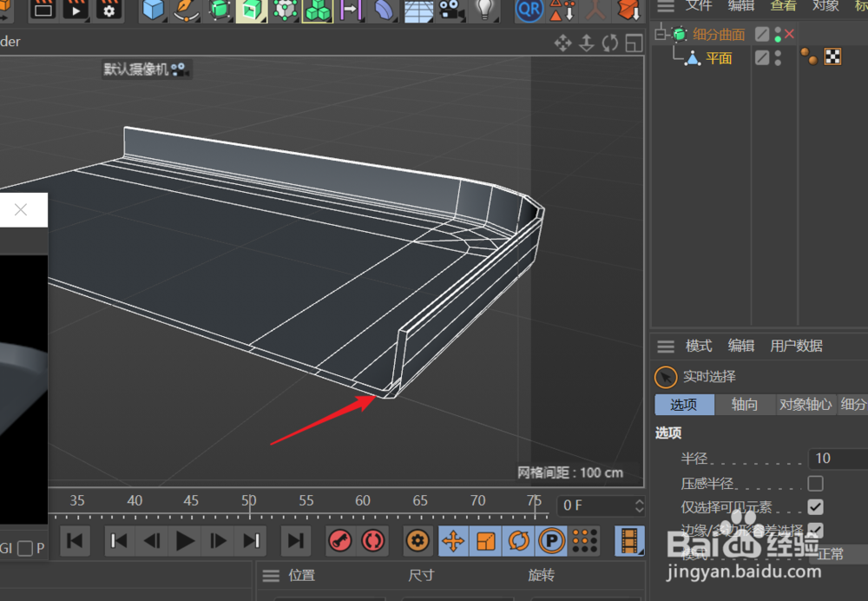
Task: Disable the 仅选择可见元素 checkbox
Action: [816, 507]
